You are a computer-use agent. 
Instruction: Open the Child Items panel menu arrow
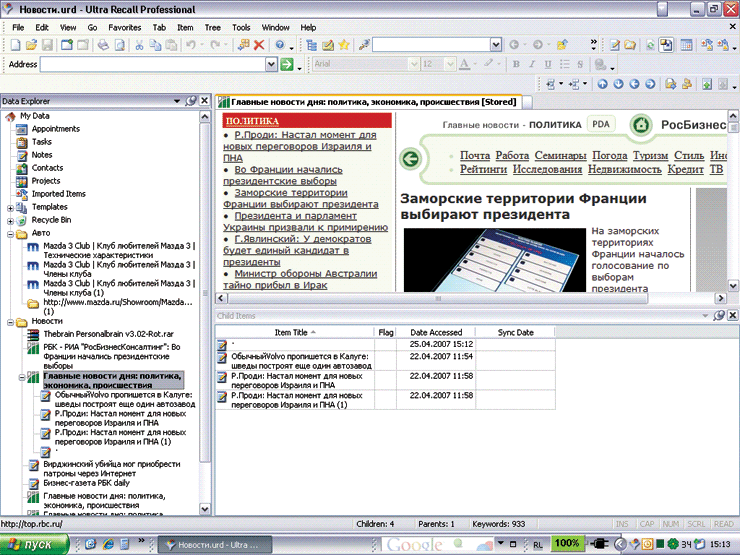[x=705, y=315]
